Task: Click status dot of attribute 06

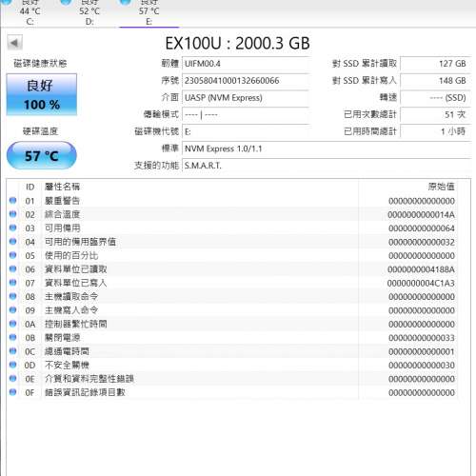Action: tap(13, 269)
